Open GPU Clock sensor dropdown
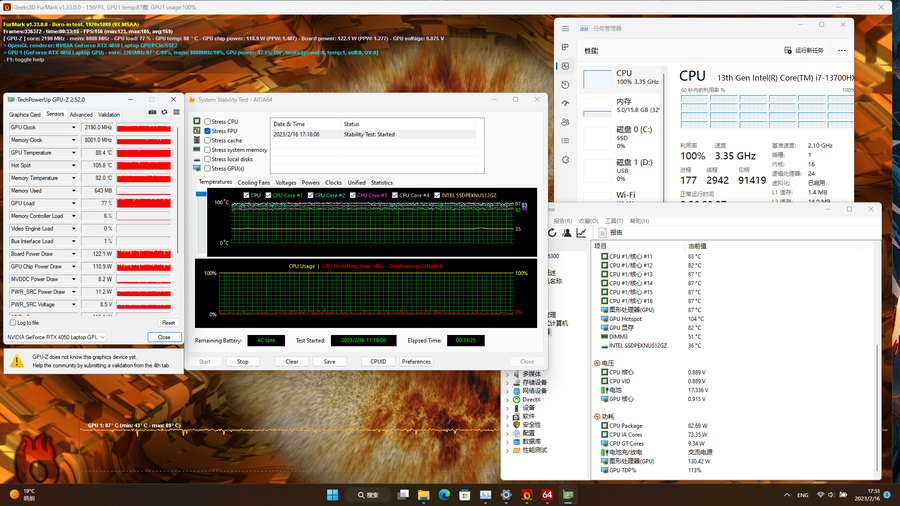Screen dimensions: 900x506 tap(73, 127)
